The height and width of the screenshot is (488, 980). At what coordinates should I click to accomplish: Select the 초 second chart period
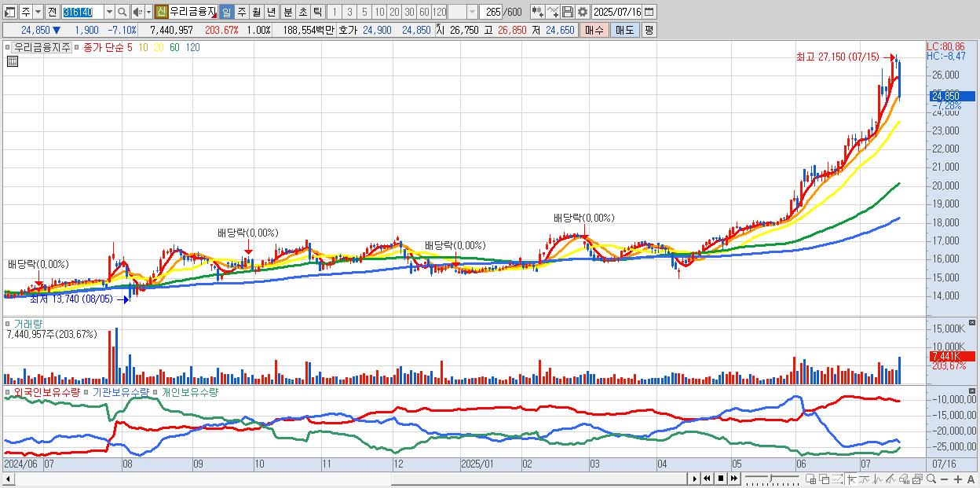tap(302, 13)
